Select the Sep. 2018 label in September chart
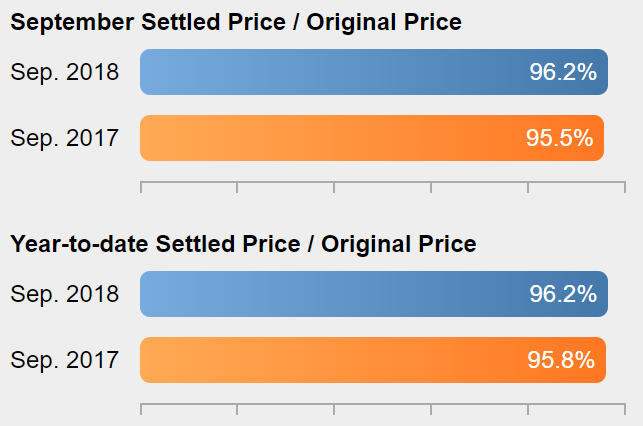 click(x=65, y=72)
